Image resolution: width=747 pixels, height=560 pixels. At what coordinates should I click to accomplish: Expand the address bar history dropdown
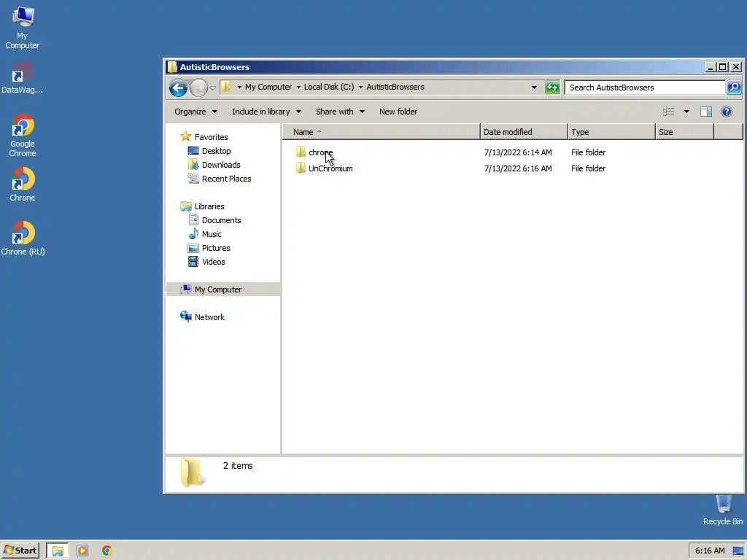point(534,87)
